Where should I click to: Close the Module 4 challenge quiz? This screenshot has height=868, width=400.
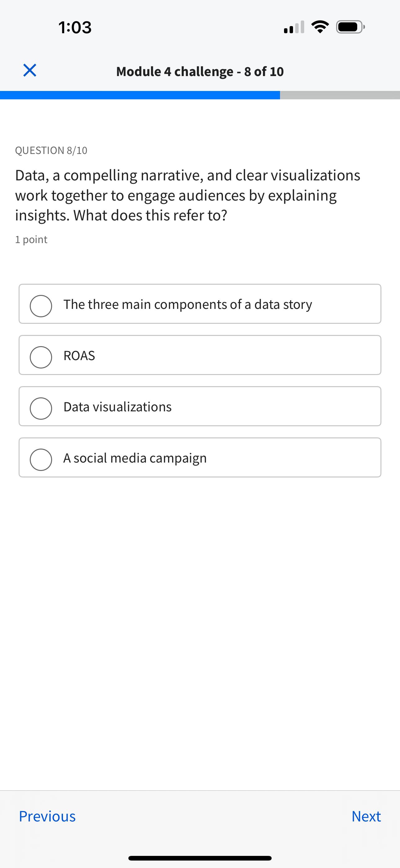tap(29, 70)
